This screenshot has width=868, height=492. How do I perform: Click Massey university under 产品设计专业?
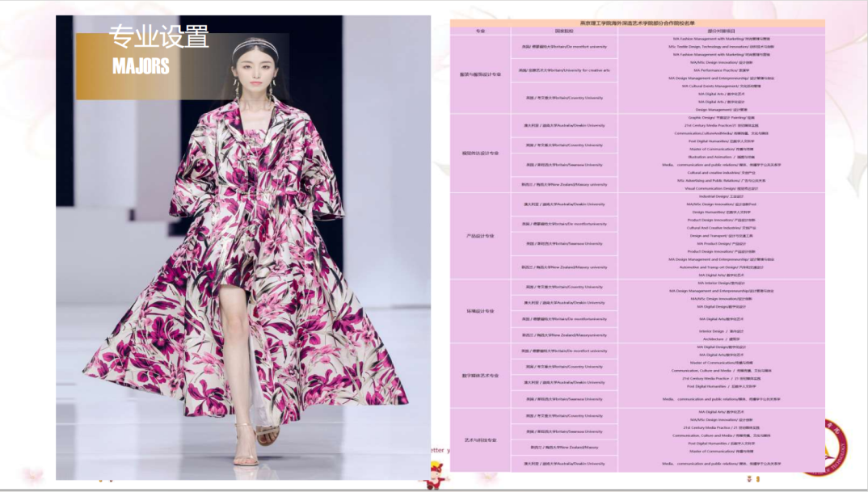point(564,267)
